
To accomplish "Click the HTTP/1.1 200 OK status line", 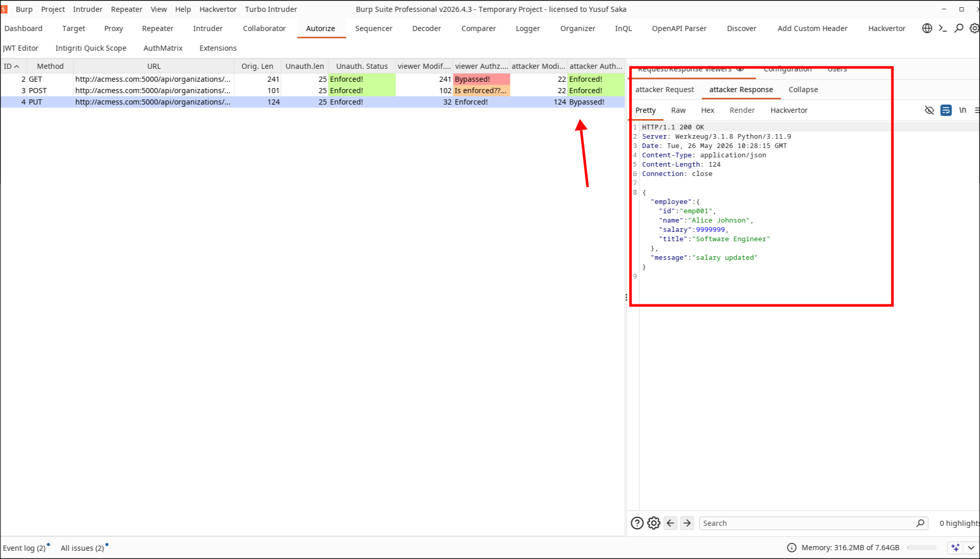I will (x=673, y=127).
